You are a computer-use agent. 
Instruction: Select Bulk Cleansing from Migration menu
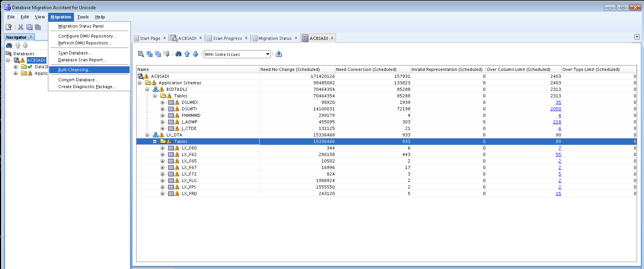point(75,70)
